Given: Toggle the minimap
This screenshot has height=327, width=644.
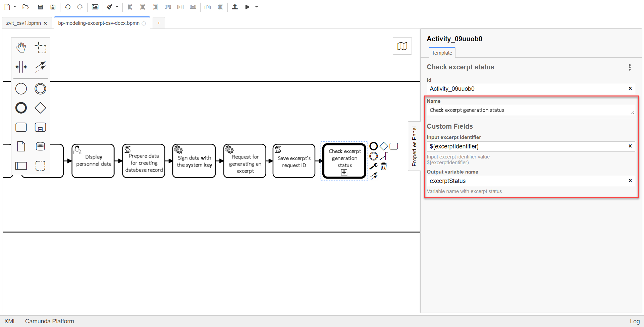Looking at the screenshot, I should click(402, 46).
